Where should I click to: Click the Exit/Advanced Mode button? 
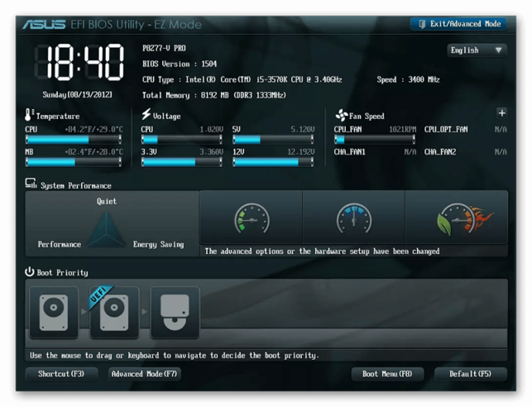458,24
